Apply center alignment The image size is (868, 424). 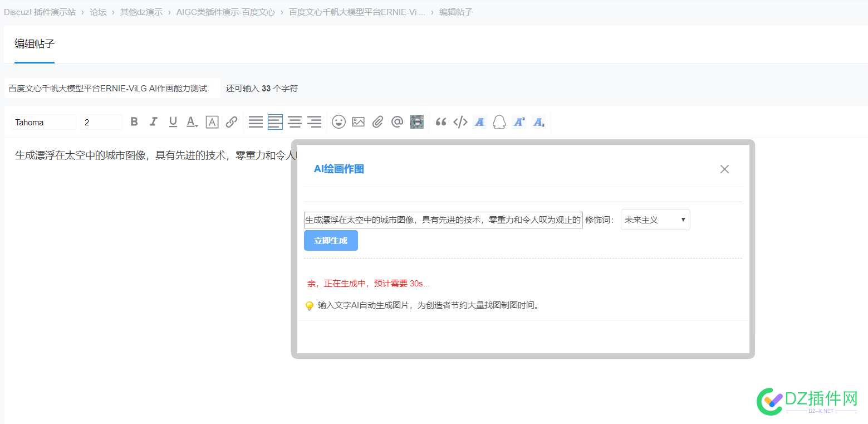(x=295, y=122)
